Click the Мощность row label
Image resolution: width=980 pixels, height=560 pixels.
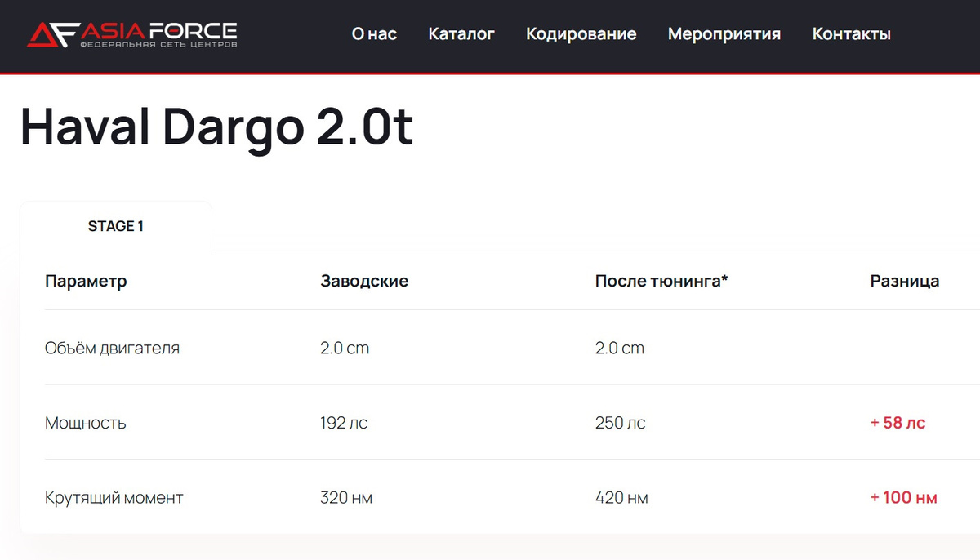pyautogui.click(x=86, y=424)
